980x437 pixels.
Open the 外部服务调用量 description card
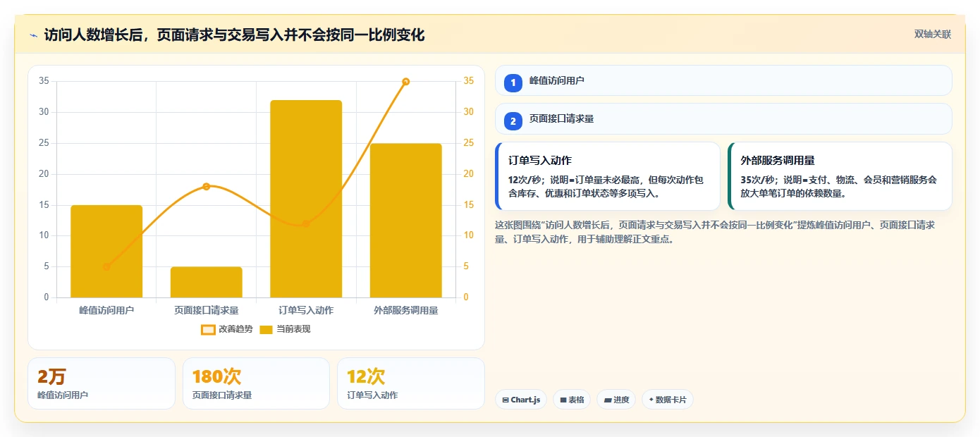(840, 176)
